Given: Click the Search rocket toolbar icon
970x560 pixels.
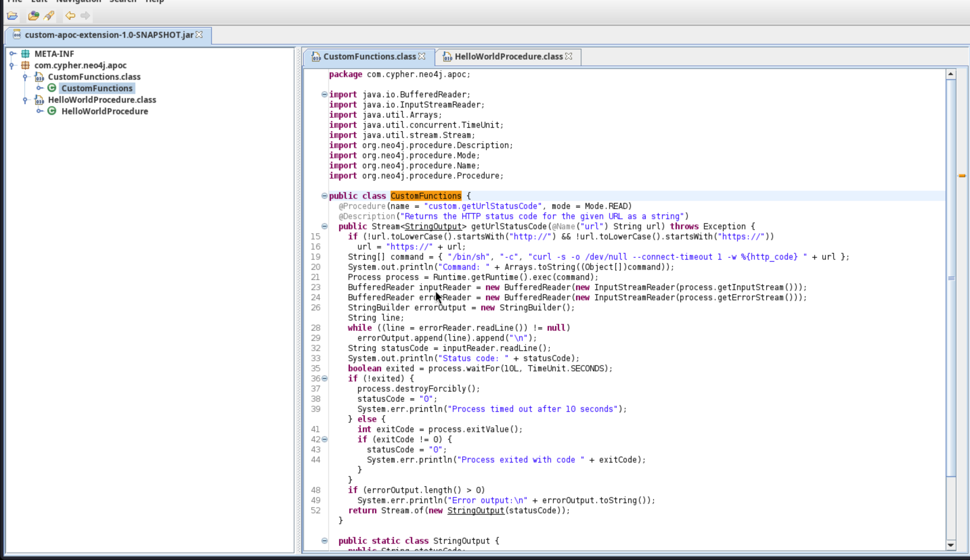Looking at the screenshot, I should pyautogui.click(x=49, y=16).
